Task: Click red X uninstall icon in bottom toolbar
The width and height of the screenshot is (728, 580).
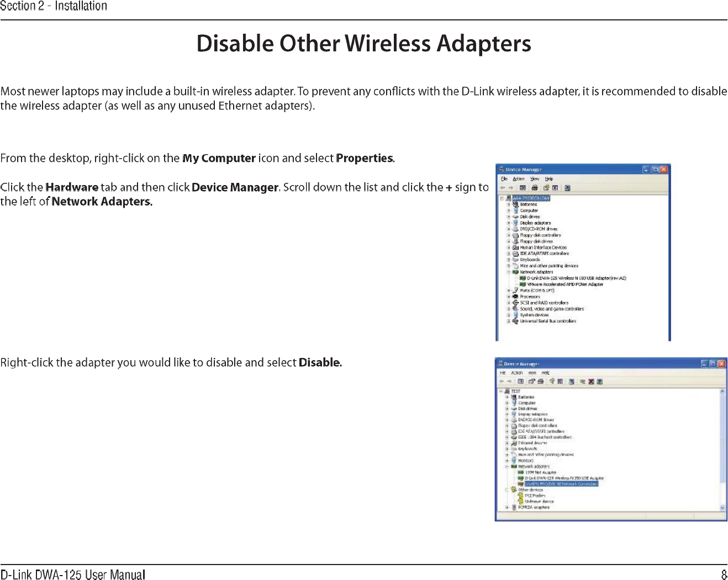Action: (x=592, y=381)
